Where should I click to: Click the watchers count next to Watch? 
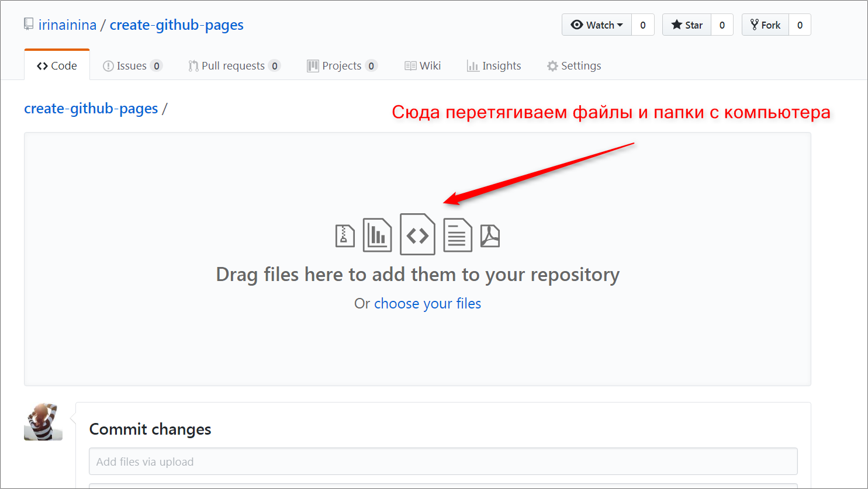[x=643, y=25]
